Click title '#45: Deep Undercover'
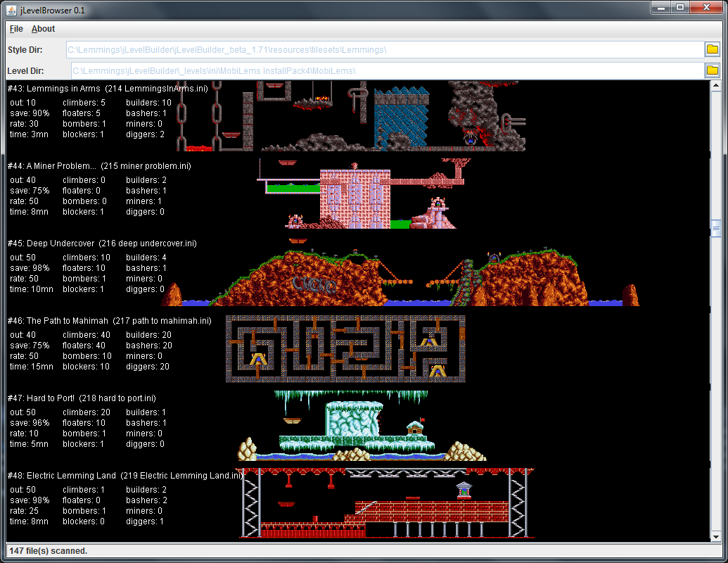Viewport: 728px width, 563px height. tap(51, 243)
